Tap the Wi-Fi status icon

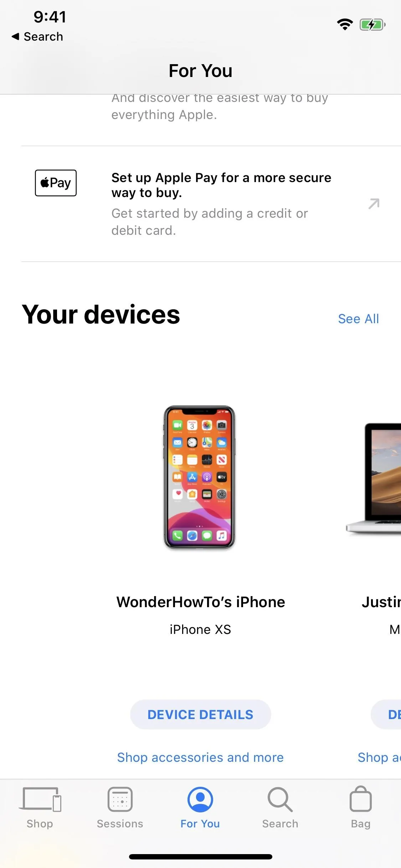click(345, 25)
